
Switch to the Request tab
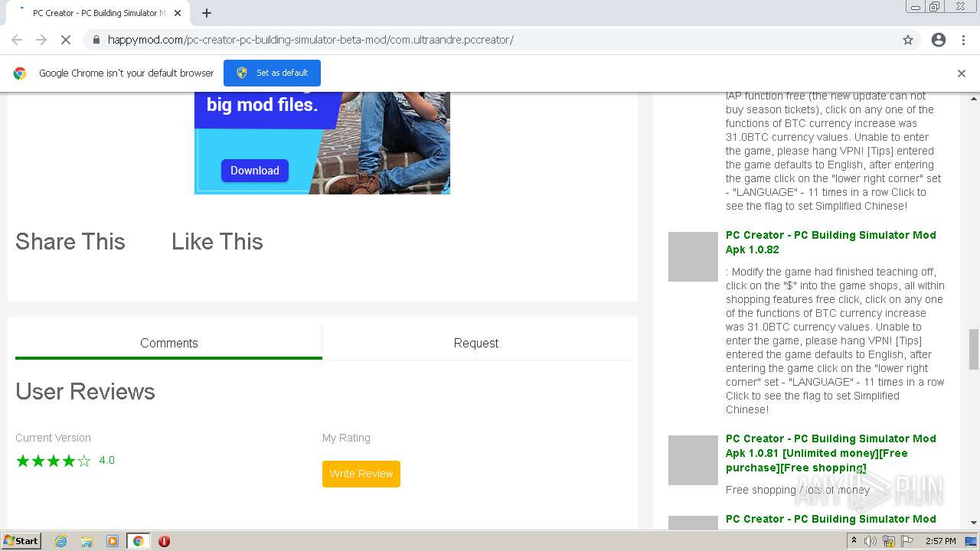pyautogui.click(x=476, y=343)
